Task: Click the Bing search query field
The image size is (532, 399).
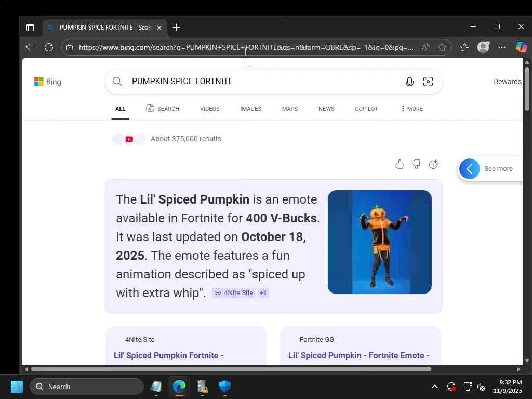Action: (264, 82)
